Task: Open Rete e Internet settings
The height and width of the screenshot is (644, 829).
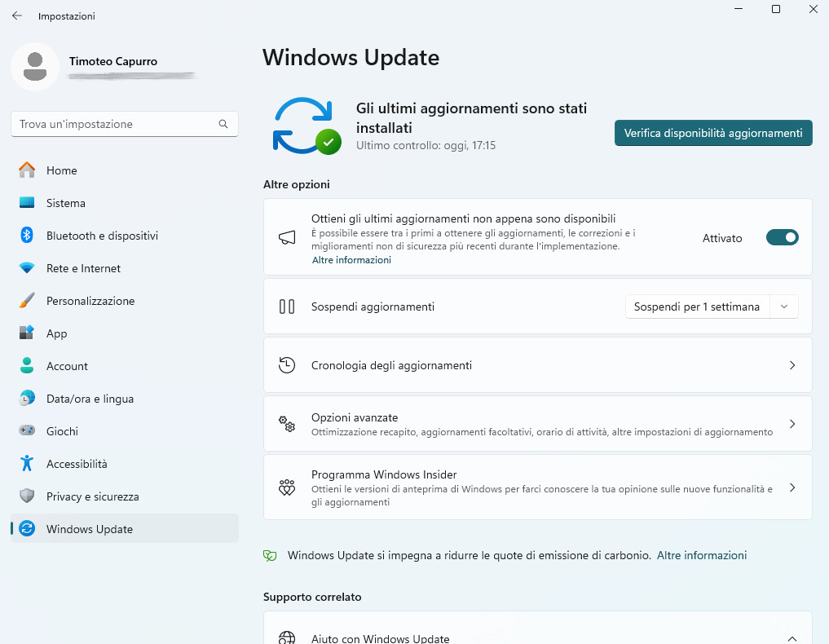Action: [125, 268]
